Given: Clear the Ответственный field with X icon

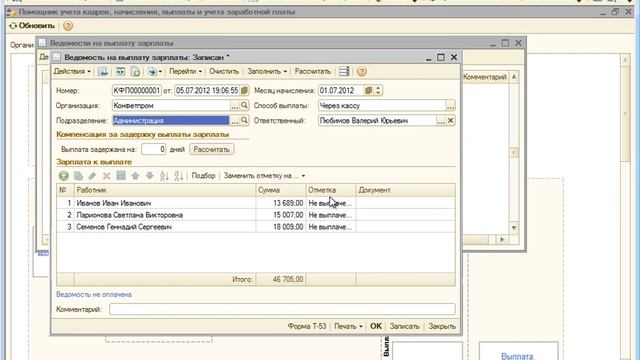Looking at the screenshot, I should 451,120.
